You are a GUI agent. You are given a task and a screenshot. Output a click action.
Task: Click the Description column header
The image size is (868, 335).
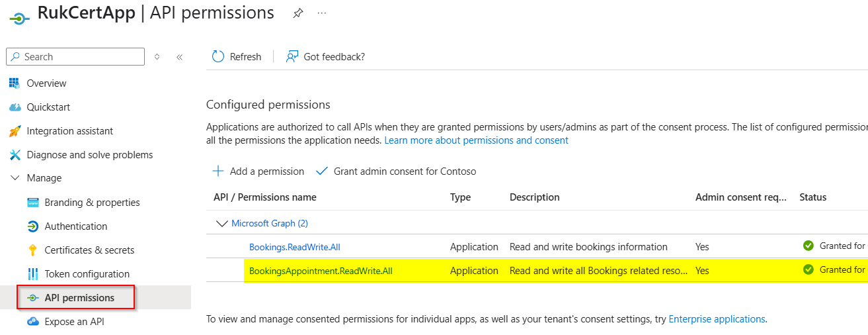click(x=535, y=197)
